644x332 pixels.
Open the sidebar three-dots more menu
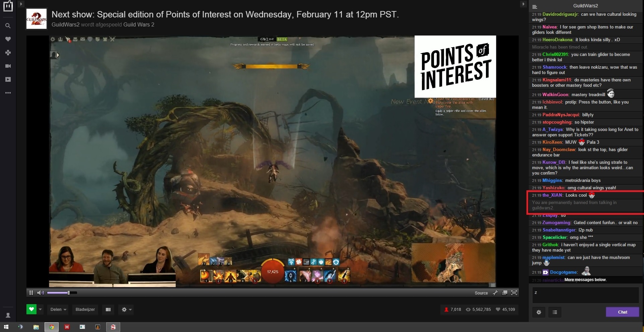(x=8, y=93)
